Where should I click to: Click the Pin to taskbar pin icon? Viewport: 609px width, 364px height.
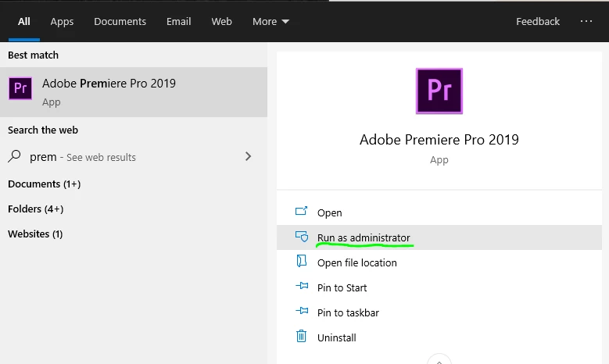(301, 312)
